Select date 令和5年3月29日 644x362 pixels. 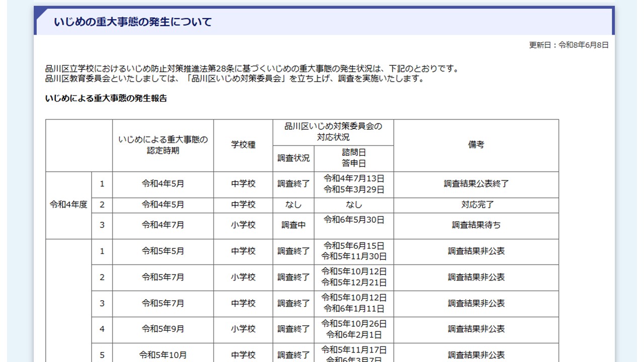(354, 190)
